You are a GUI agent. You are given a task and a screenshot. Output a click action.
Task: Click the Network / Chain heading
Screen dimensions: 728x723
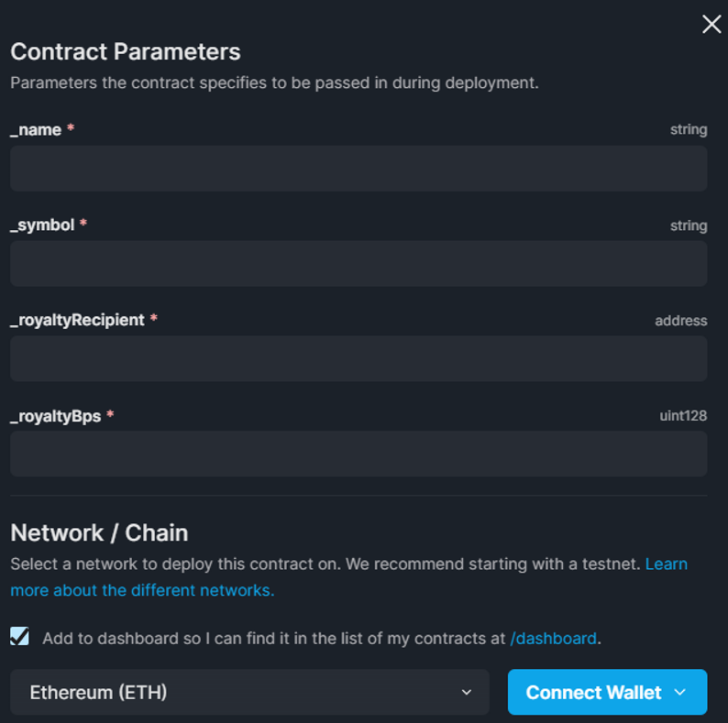tap(99, 533)
